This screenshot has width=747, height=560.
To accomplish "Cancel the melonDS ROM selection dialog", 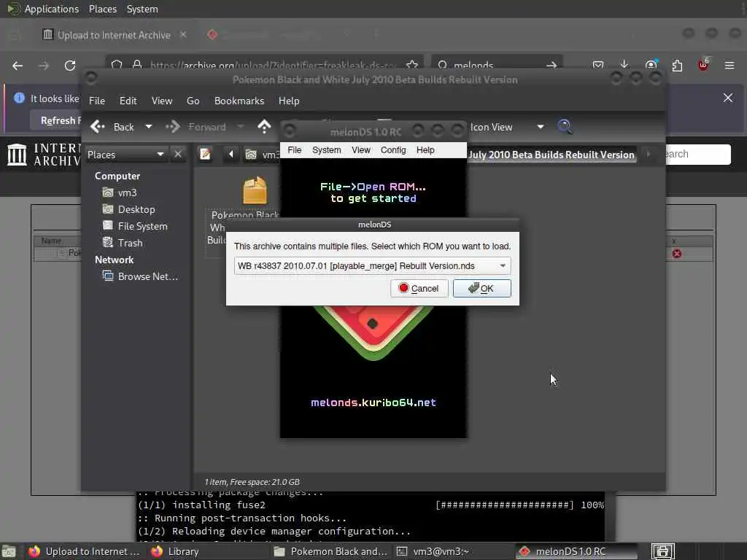I will [x=419, y=288].
